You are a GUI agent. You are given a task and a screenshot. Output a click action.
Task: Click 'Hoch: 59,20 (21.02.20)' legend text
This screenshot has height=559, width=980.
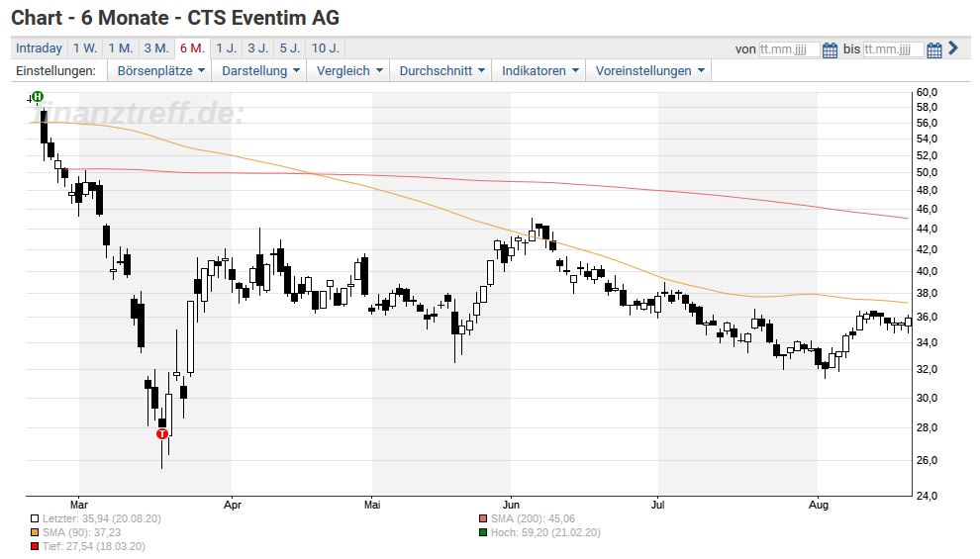(x=545, y=532)
